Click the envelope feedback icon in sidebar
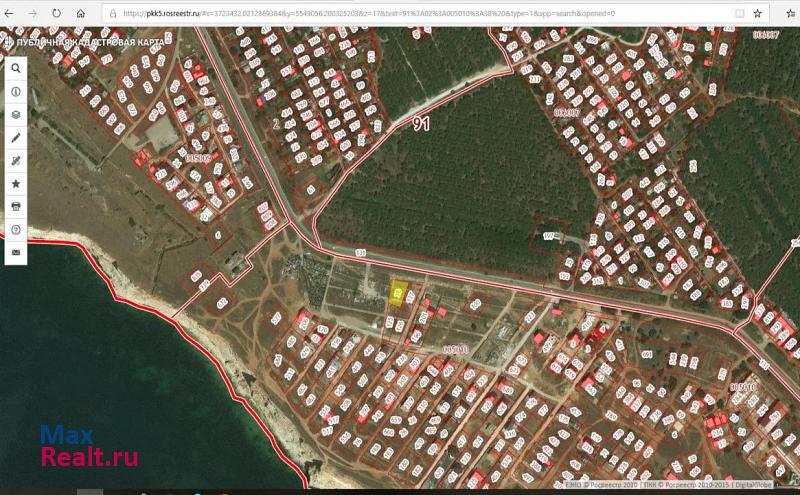800x495 pixels. point(16,253)
